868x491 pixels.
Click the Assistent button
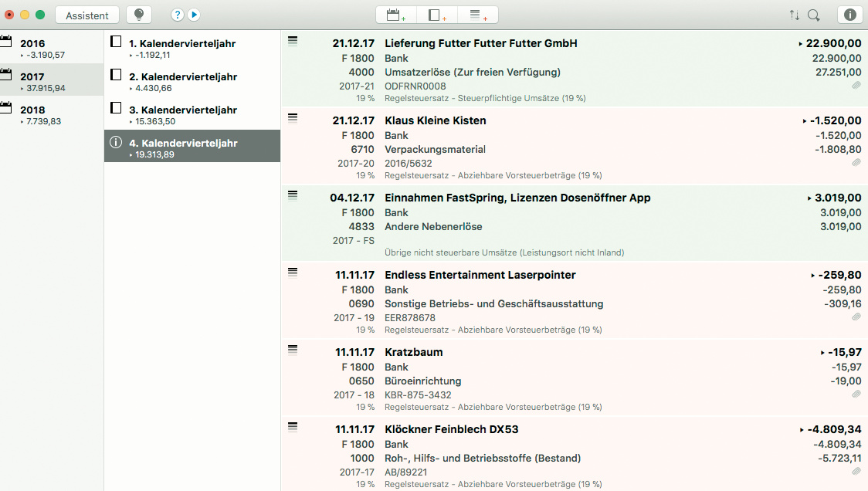[x=87, y=15]
